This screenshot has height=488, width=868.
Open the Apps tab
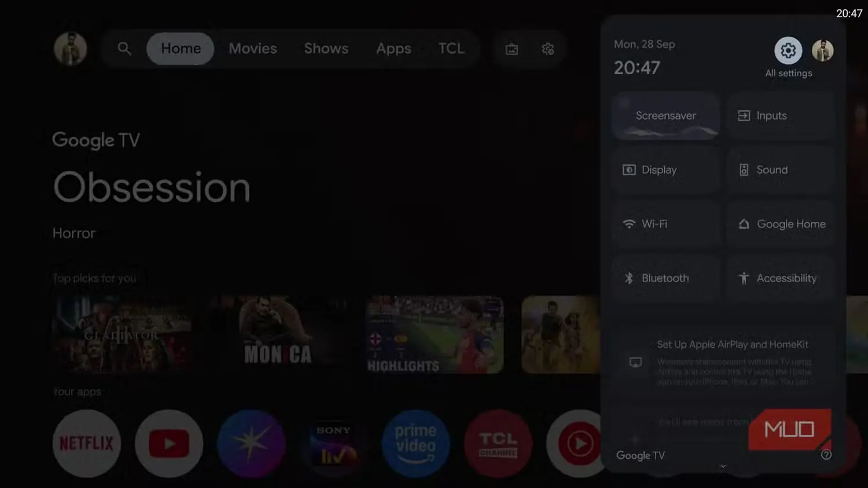393,49
